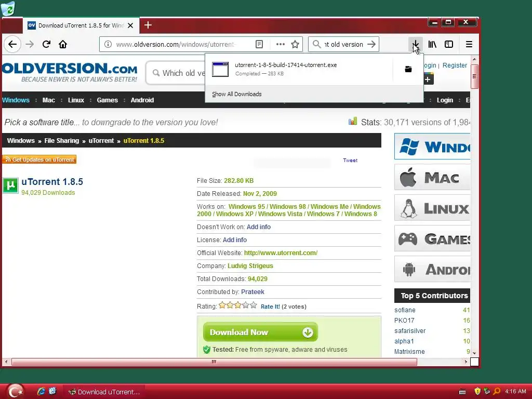Open the Mac item in the site nav bar
Viewport: 532px width, 399px height.
[x=48, y=100]
